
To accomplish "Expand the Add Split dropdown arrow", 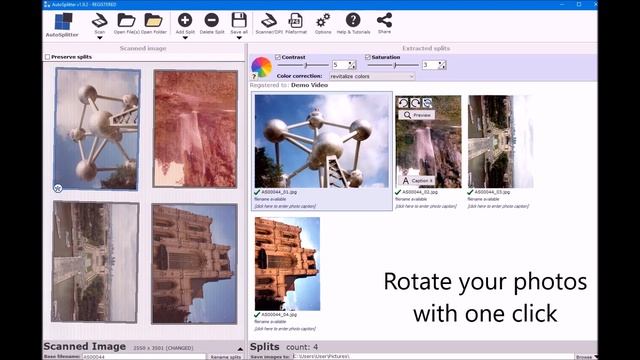I will [185, 38].
